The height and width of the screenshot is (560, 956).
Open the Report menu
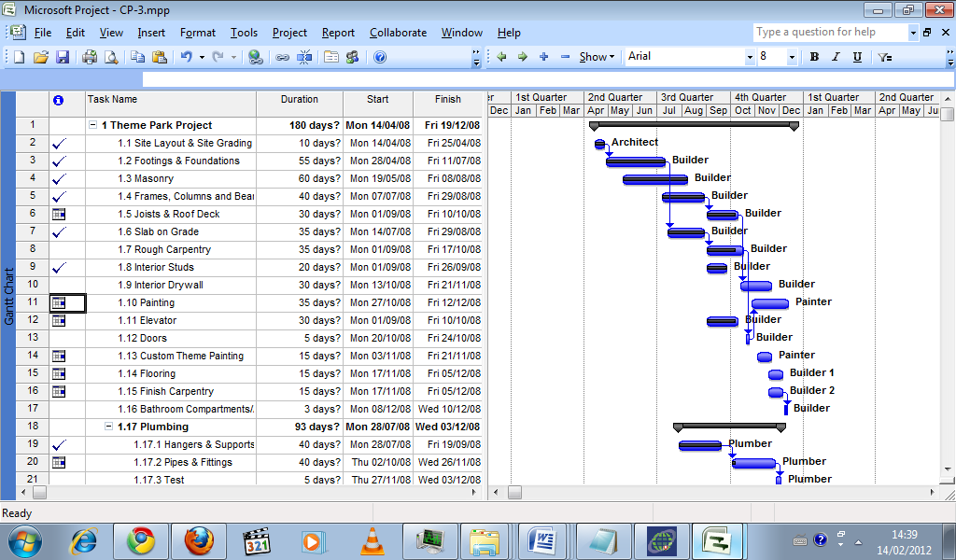(x=338, y=33)
